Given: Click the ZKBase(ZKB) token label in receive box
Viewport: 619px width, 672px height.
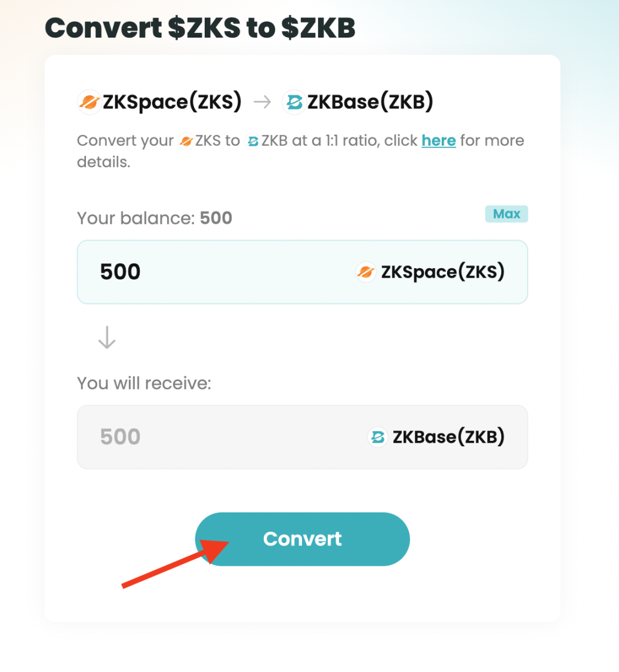Looking at the screenshot, I should (x=448, y=437).
